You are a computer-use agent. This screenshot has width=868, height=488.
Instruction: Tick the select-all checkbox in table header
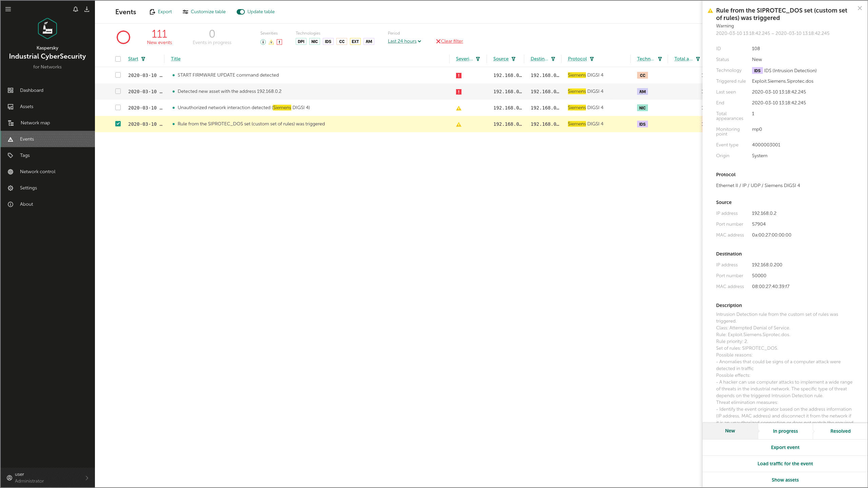click(118, 59)
